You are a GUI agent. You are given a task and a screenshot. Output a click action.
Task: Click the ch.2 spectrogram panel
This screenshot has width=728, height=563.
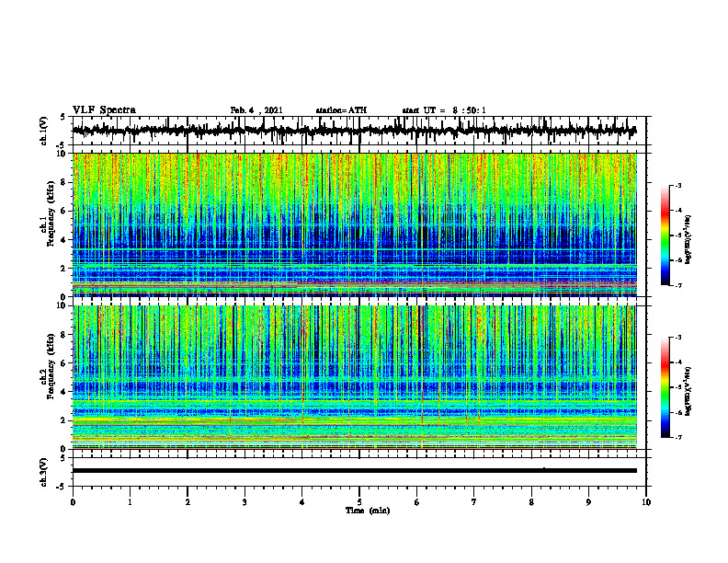point(355,377)
